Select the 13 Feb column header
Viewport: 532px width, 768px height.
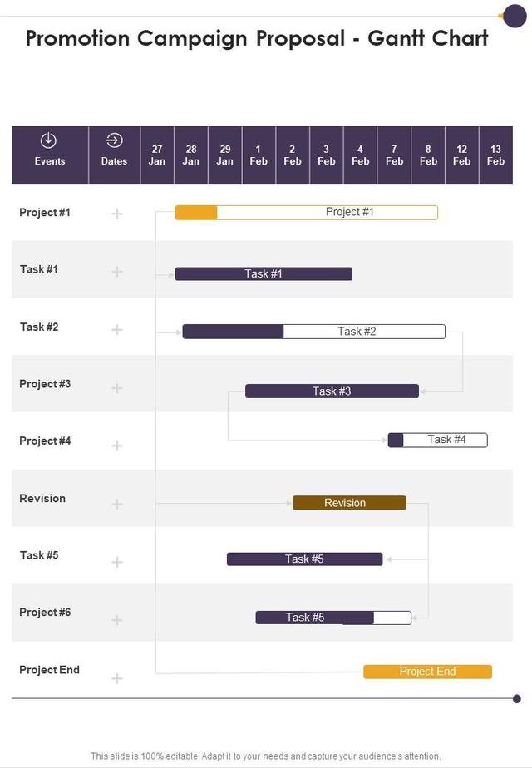pos(495,155)
